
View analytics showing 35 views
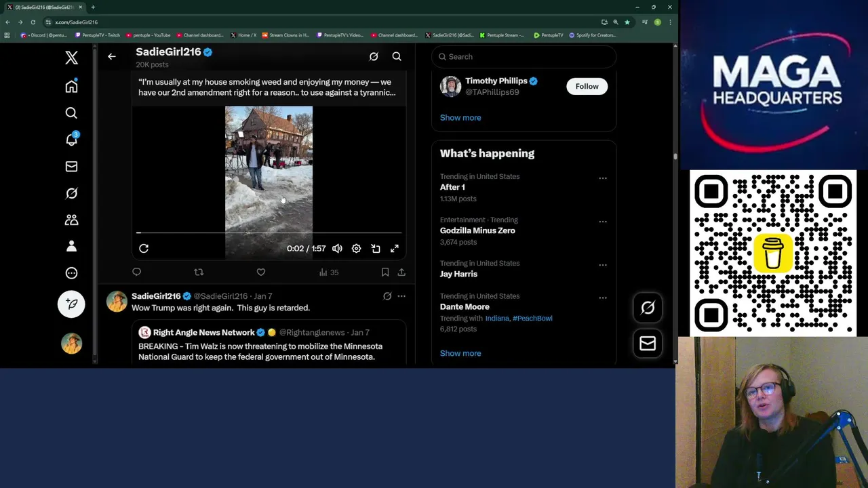[x=329, y=272]
